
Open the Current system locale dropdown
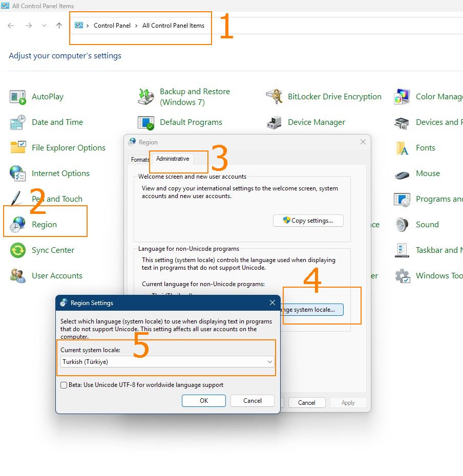point(167,361)
